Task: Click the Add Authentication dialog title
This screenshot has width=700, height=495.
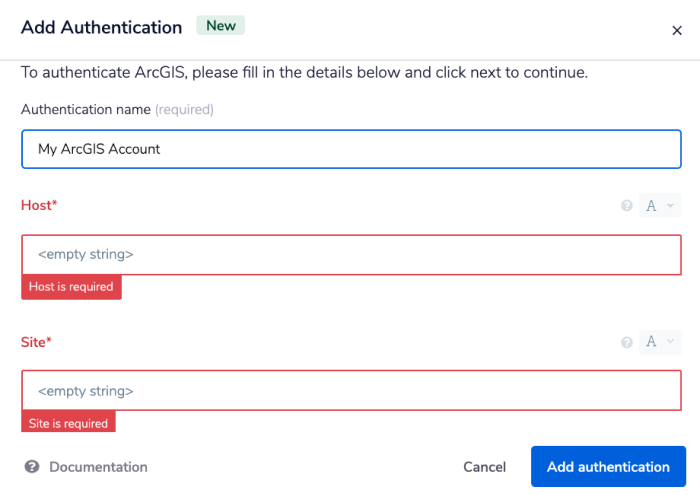Action: coord(101,27)
